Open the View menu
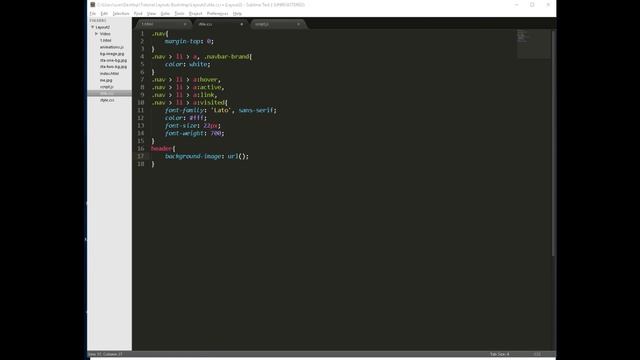 coord(151,13)
